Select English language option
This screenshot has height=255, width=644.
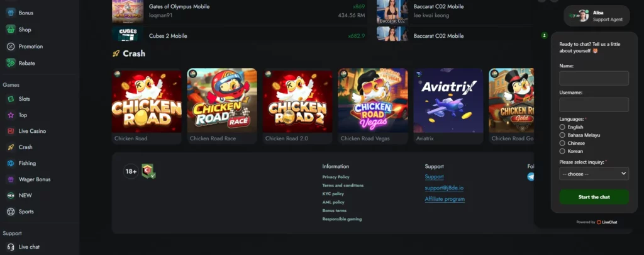(562, 127)
